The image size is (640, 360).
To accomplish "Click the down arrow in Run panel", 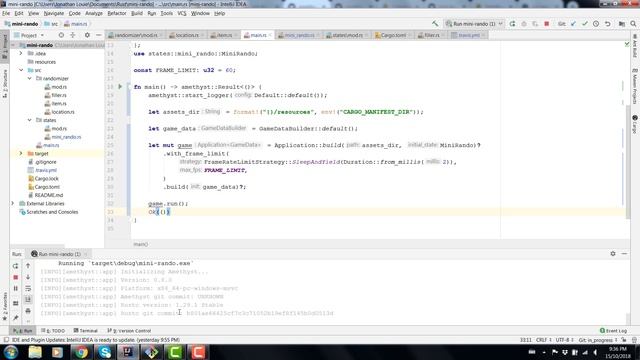I will [x=28, y=277].
